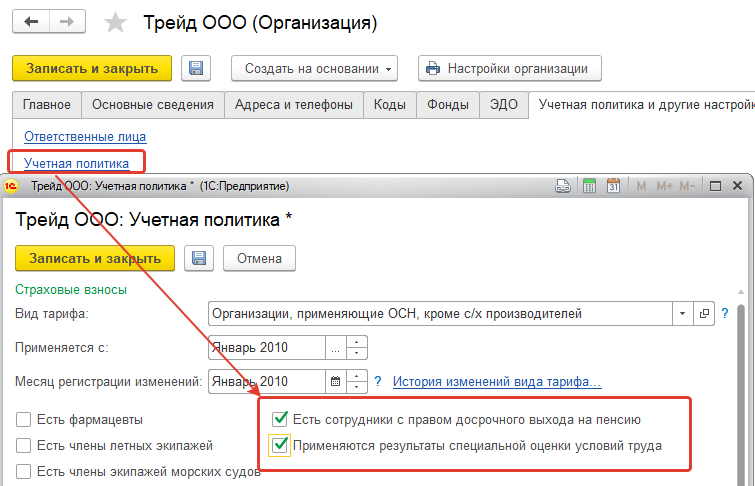Click the vertical scrollbar in dialog
Screen dimensions: 755x486
point(741,395)
